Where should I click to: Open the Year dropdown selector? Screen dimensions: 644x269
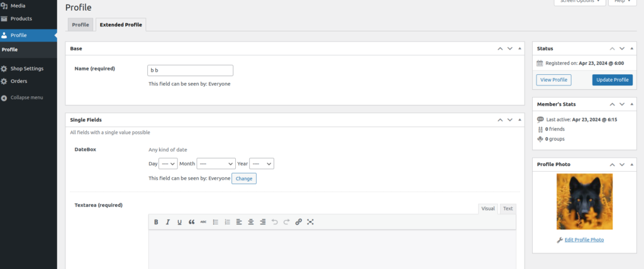[x=262, y=163]
